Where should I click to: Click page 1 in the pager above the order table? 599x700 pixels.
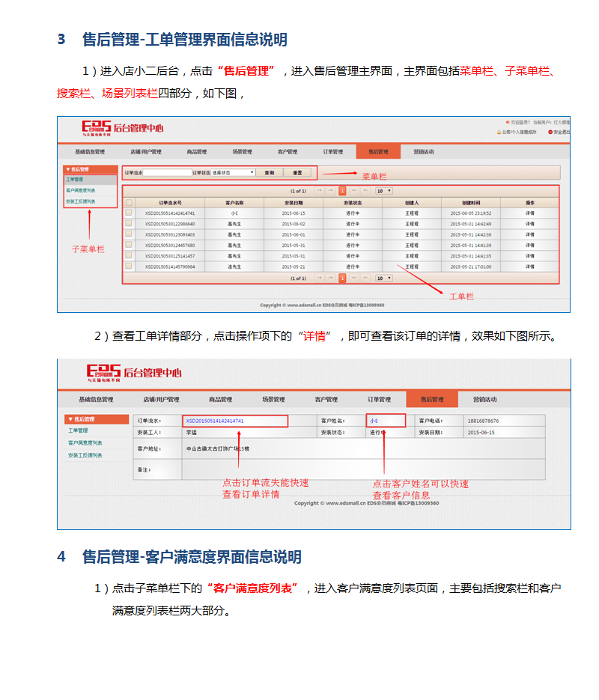click(x=342, y=191)
